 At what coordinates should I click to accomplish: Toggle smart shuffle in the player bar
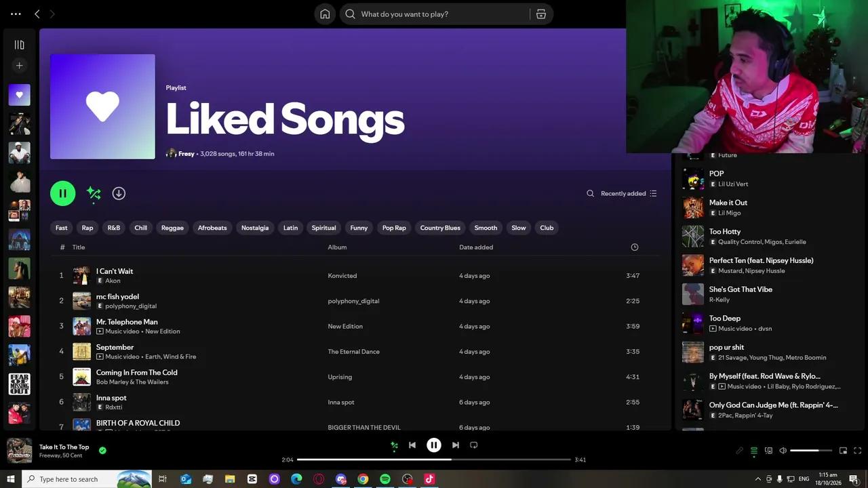coord(394,445)
